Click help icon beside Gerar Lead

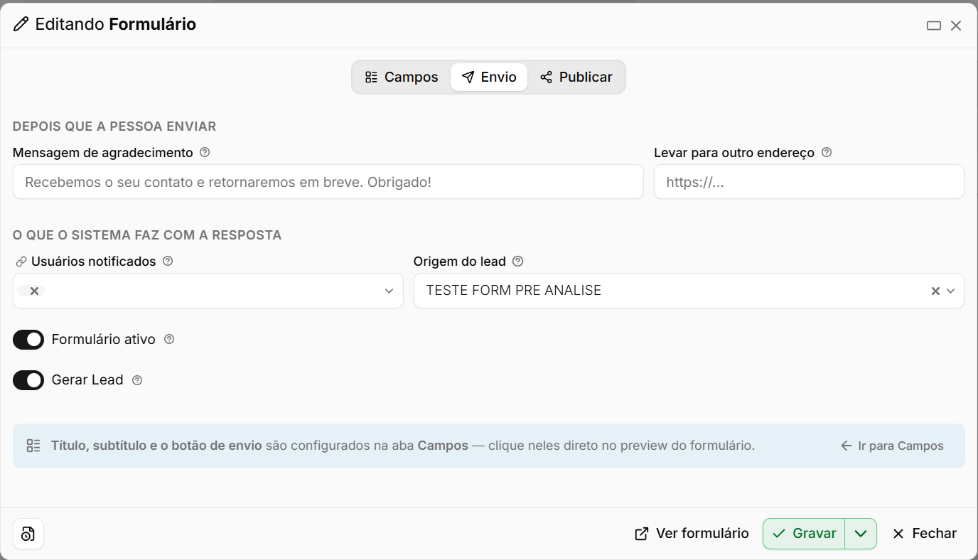point(137,380)
